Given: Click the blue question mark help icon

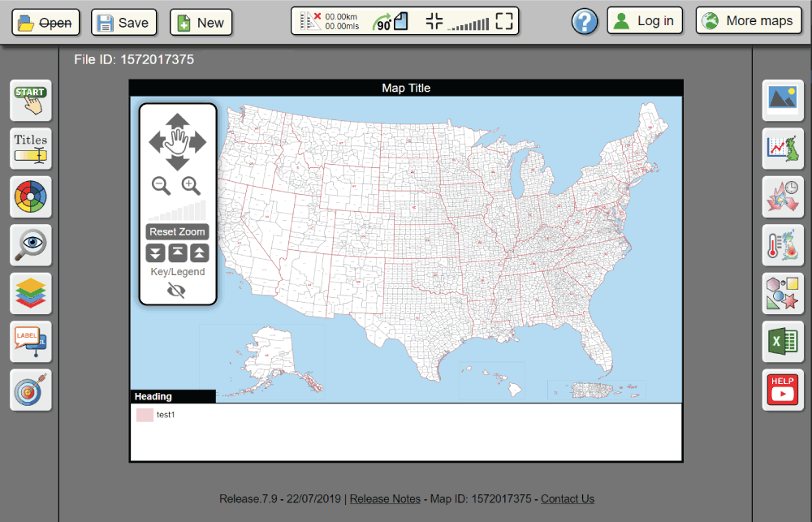Looking at the screenshot, I should (585, 21).
